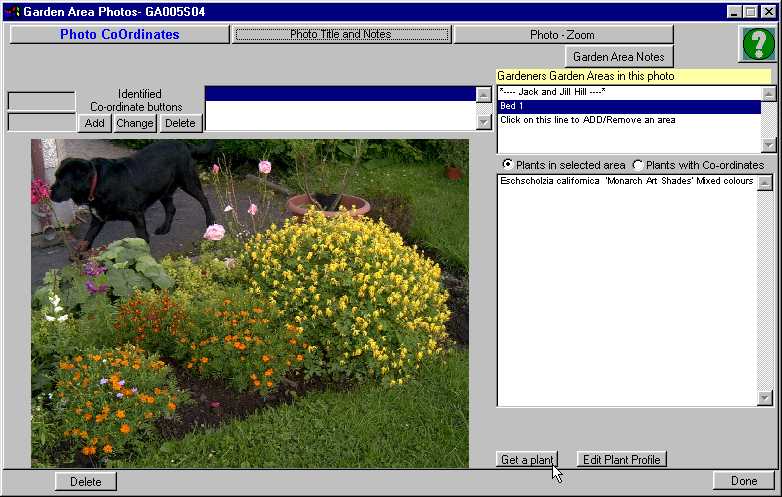Minimize the Garden Area Photos window
The height and width of the screenshot is (497, 782).
[x=734, y=11]
